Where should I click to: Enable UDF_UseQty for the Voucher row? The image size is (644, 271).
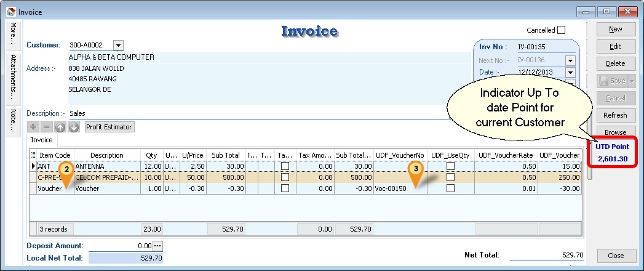(451, 189)
